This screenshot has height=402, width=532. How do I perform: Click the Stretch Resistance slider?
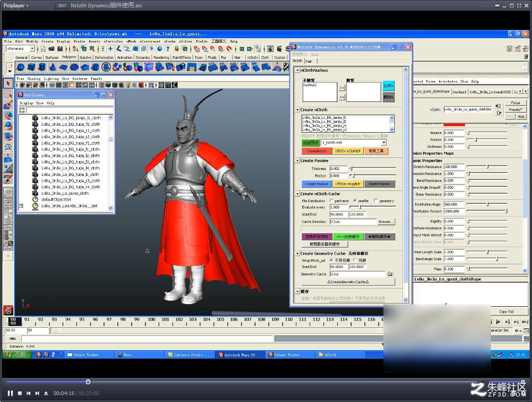(x=487, y=167)
